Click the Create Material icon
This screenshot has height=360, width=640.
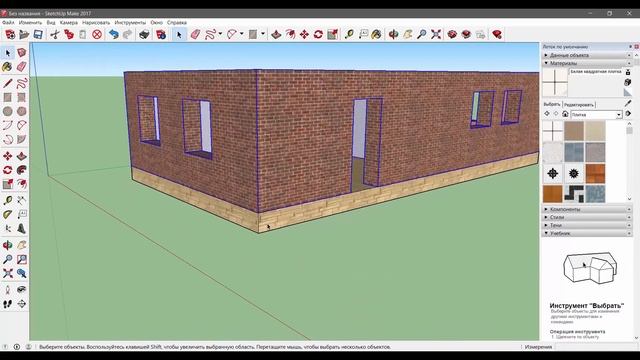tap(628, 82)
